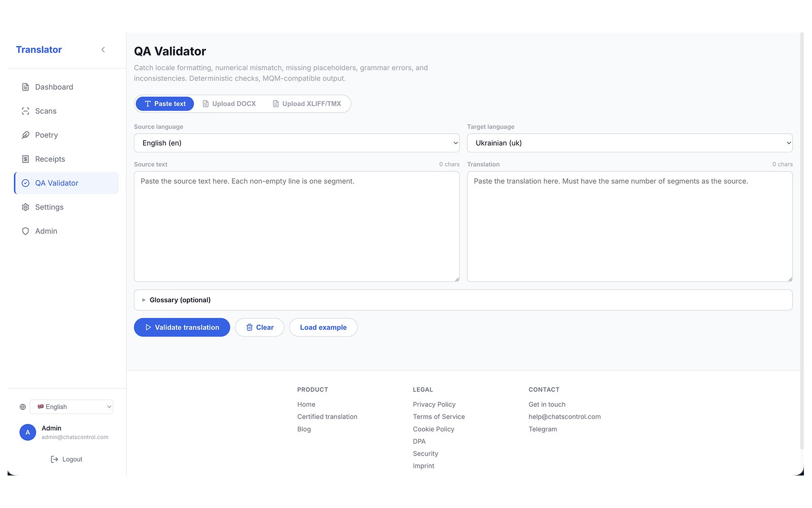Open the Imprint footer link
This screenshot has width=812, height=508.
click(x=424, y=466)
